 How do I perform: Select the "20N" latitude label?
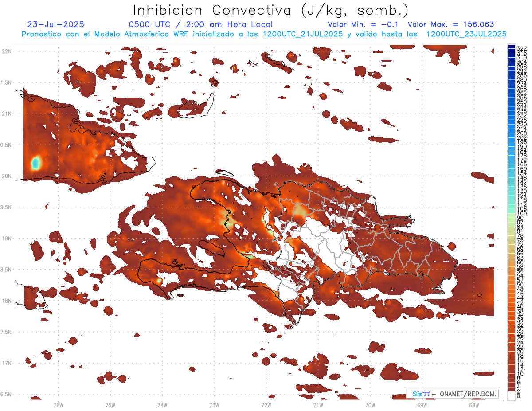pos(6,176)
